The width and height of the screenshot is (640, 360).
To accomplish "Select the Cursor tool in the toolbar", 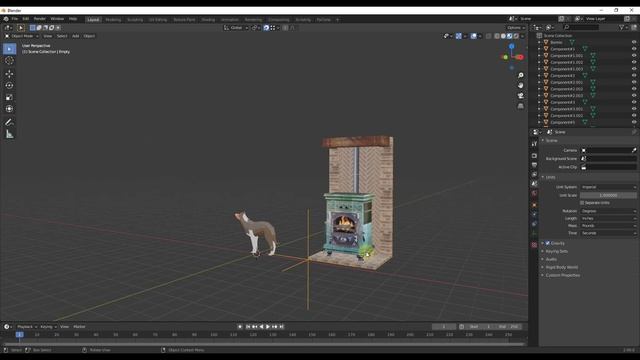I will pyautogui.click(x=9, y=61).
